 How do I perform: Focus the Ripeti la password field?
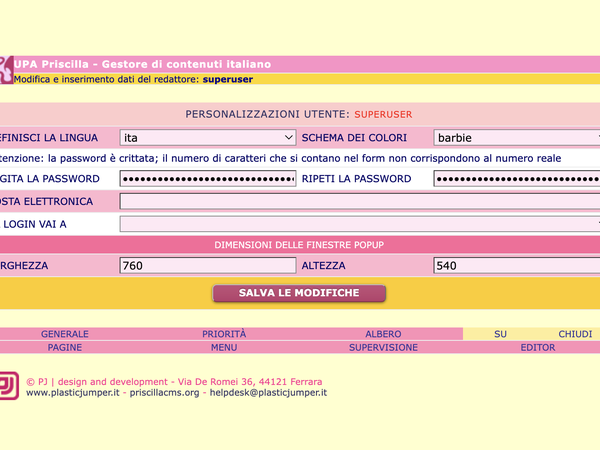pyautogui.click(x=516, y=179)
